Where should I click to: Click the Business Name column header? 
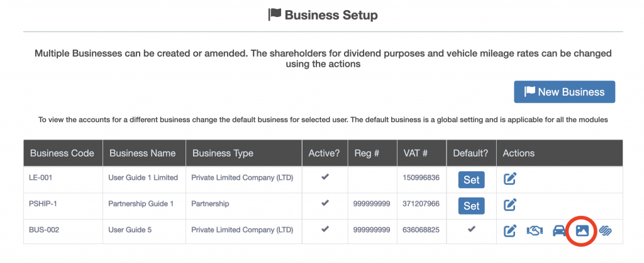(142, 153)
